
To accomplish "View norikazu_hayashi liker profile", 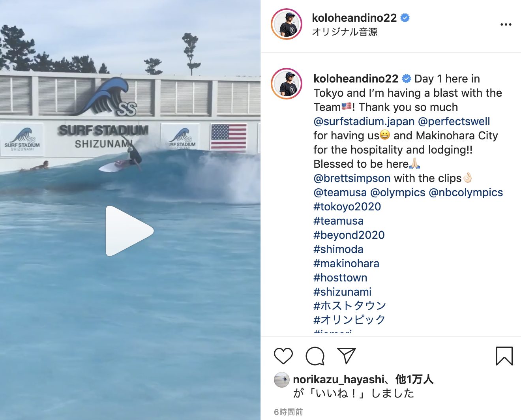I will pyautogui.click(x=338, y=379).
